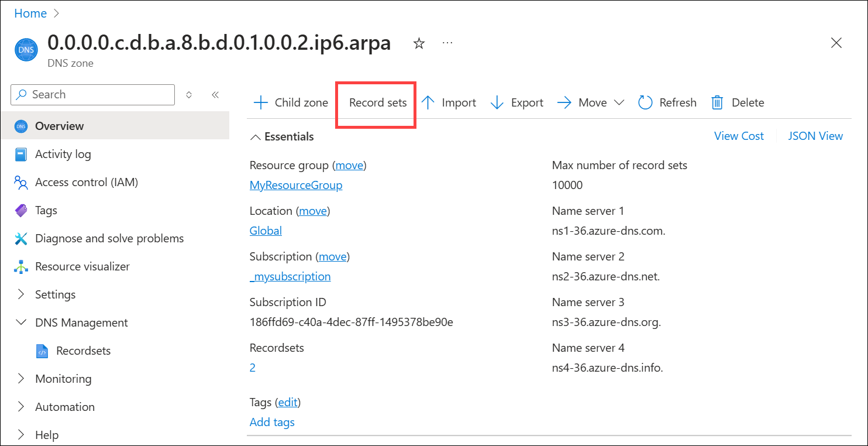
Task: Click the Recordsets file icon
Action: [42, 351]
